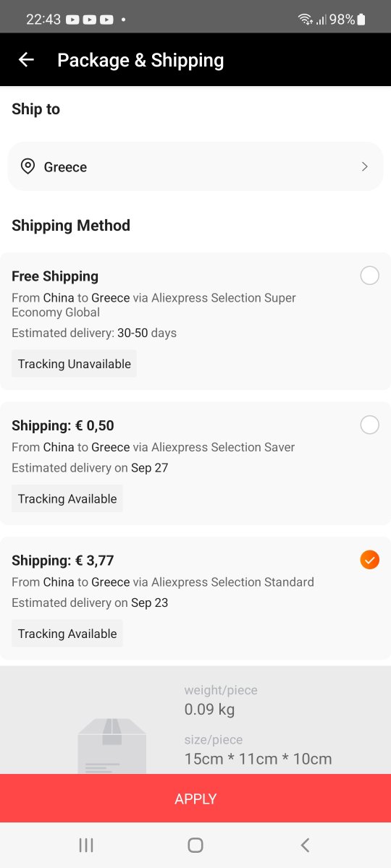Select the Free Shipping radio button

click(x=369, y=276)
